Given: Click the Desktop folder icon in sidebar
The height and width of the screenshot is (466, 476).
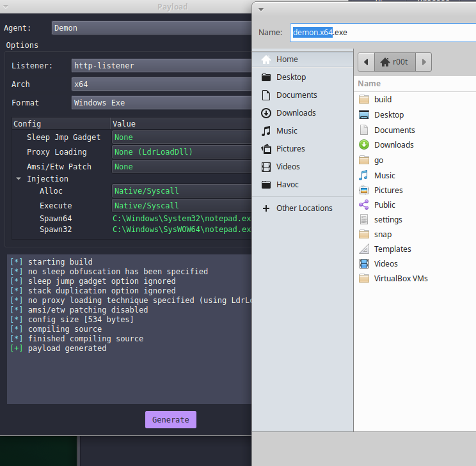Looking at the screenshot, I should 266,77.
